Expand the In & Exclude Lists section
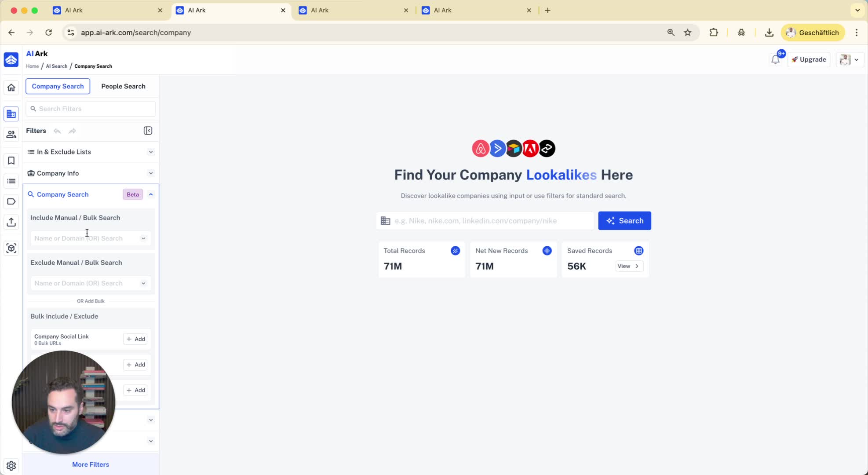This screenshot has width=868, height=475. 151,152
